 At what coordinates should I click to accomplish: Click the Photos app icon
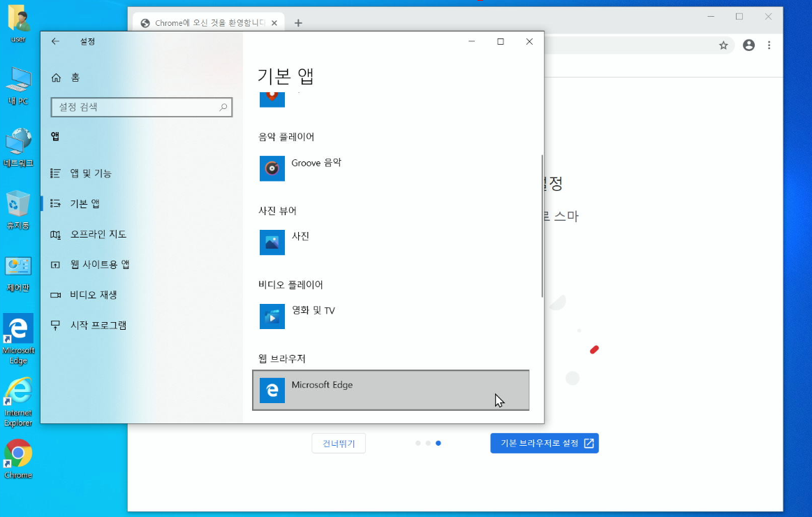[x=272, y=242]
